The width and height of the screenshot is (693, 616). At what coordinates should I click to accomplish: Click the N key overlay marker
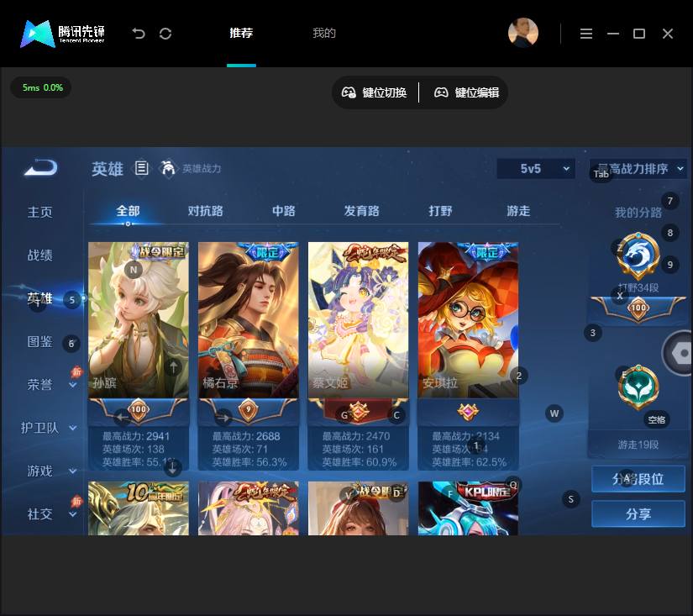[134, 269]
